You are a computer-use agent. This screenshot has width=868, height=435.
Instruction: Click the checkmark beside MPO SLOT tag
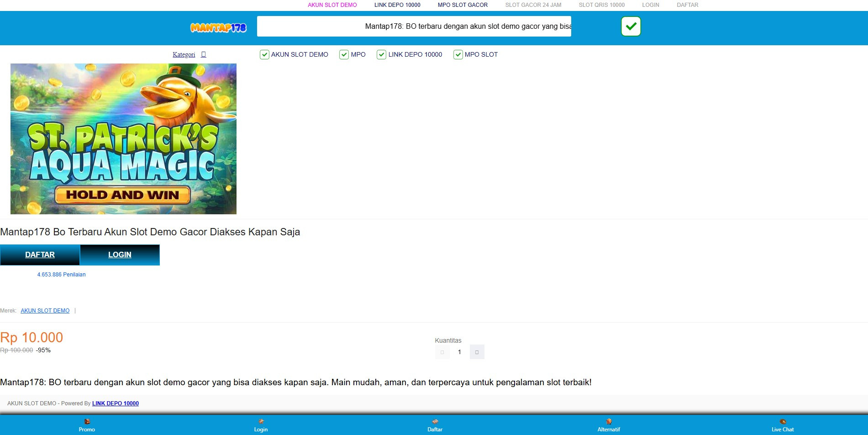point(458,55)
